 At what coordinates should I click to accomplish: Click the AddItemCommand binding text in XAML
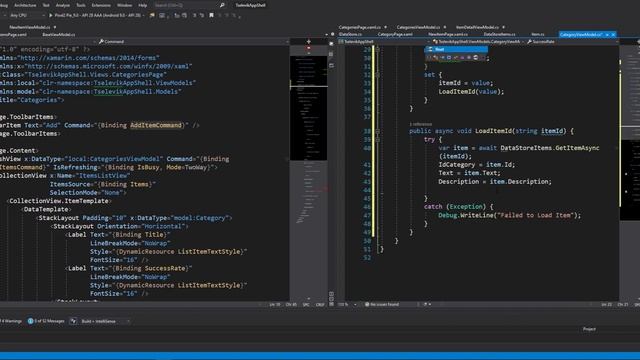pyautogui.click(x=156, y=125)
